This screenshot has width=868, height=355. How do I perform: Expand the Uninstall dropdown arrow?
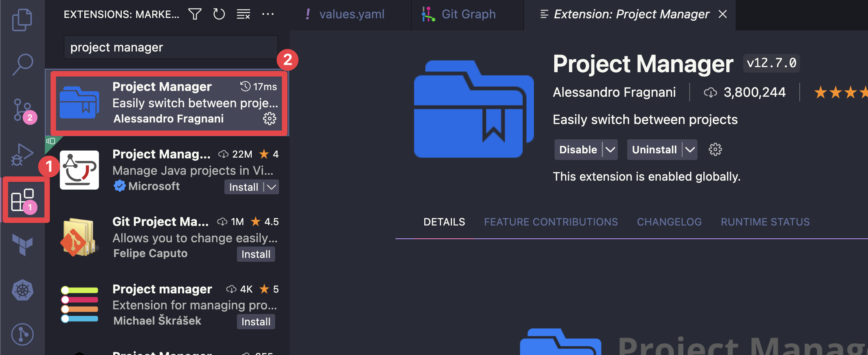pyautogui.click(x=690, y=150)
